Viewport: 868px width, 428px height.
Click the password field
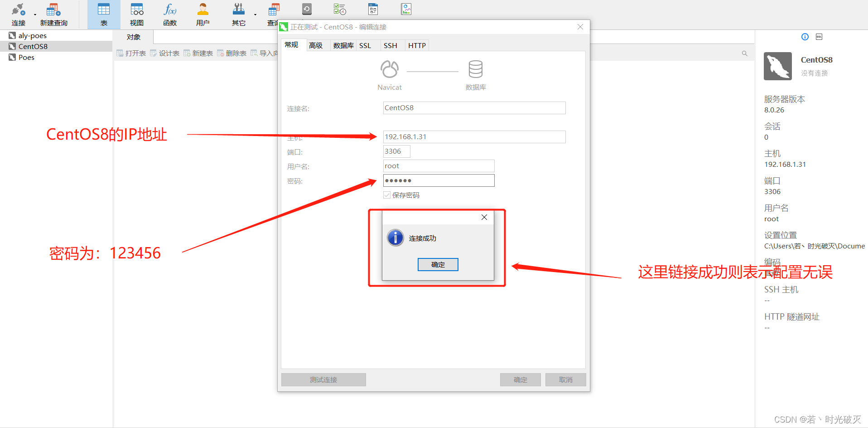click(x=439, y=180)
